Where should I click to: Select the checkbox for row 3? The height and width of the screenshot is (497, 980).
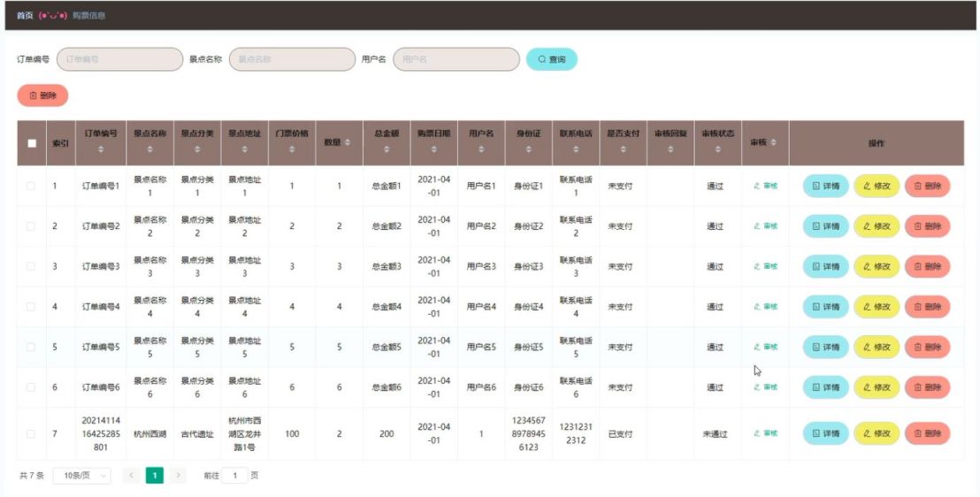31,266
